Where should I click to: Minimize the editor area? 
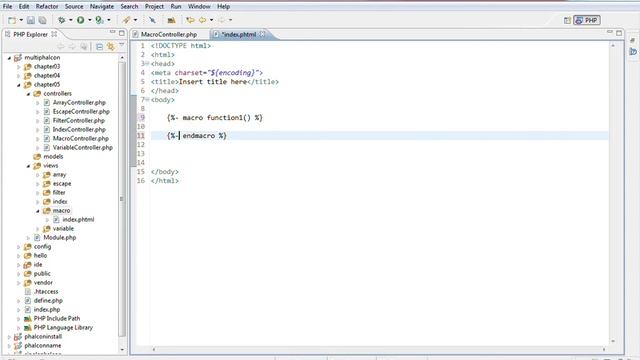tap(609, 32)
